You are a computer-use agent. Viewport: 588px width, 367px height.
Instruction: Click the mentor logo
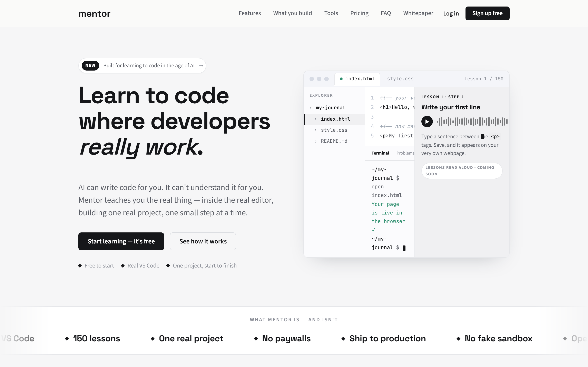tap(94, 14)
